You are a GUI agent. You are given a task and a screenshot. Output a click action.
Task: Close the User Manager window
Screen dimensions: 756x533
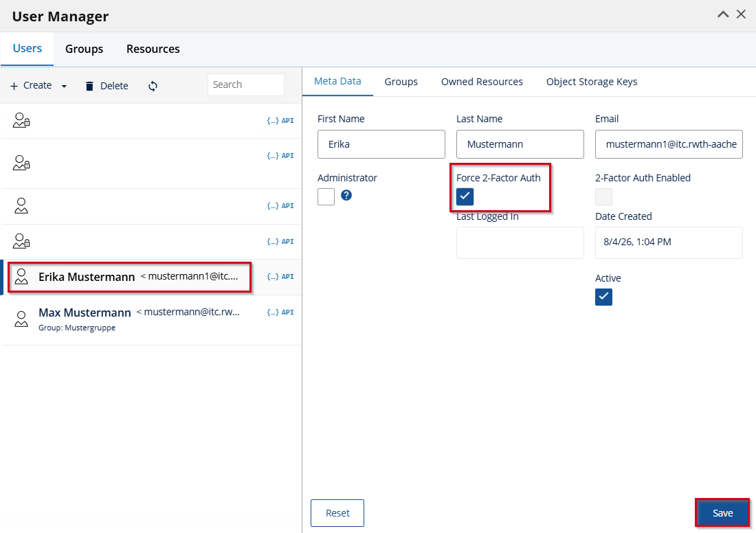pyautogui.click(x=741, y=14)
